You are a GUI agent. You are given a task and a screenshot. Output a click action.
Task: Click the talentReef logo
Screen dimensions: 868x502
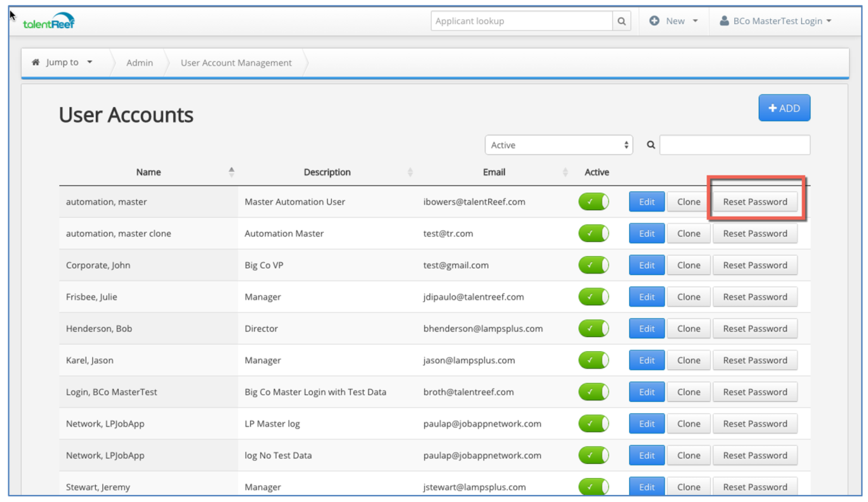click(48, 20)
